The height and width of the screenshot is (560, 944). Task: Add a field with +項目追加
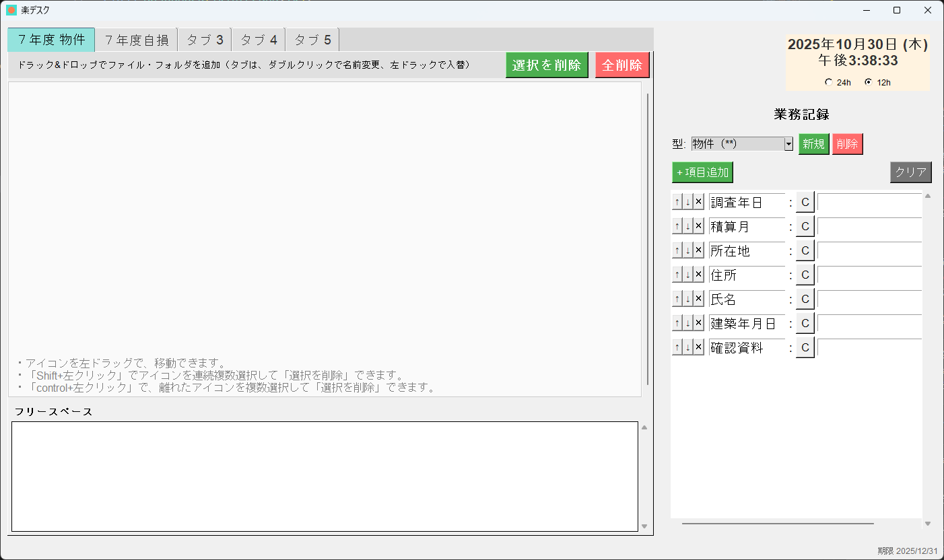(x=702, y=172)
